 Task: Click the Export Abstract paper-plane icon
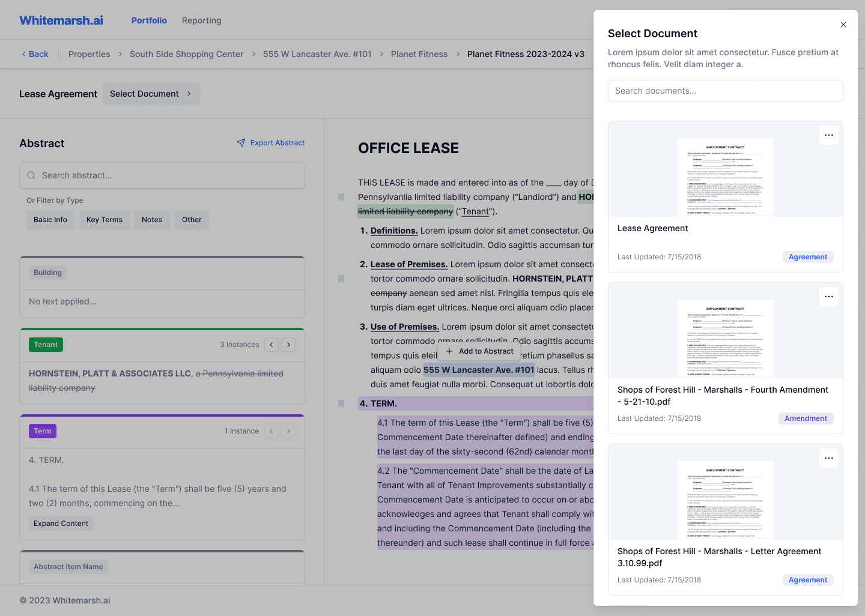pyautogui.click(x=241, y=143)
